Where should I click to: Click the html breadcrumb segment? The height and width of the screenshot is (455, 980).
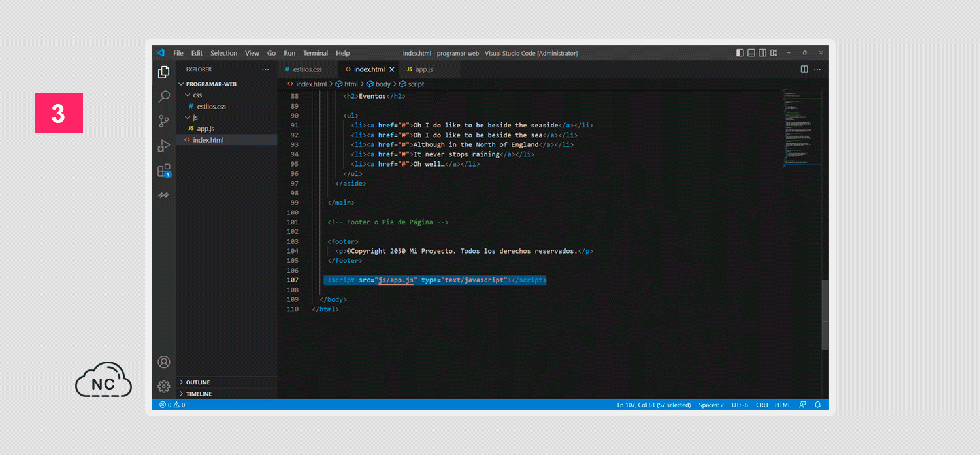point(351,84)
